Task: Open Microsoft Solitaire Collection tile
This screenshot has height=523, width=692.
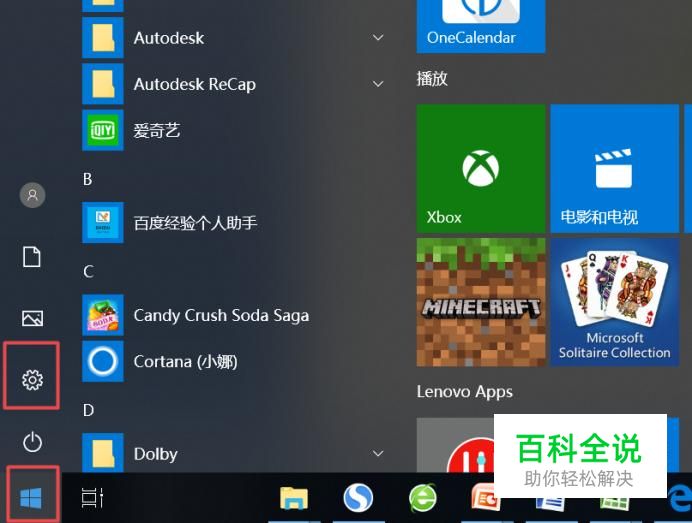Action: pos(615,302)
